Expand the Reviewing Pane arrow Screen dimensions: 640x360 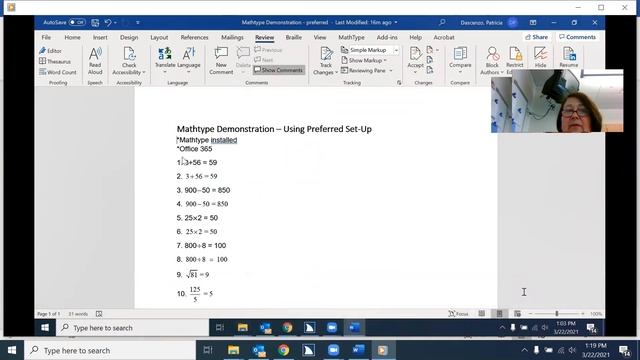(391, 71)
